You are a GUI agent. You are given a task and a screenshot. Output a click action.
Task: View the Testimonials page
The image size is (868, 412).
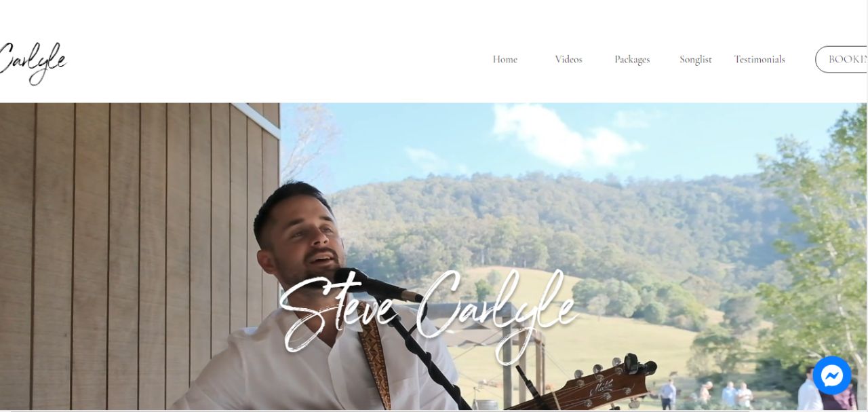coord(759,59)
